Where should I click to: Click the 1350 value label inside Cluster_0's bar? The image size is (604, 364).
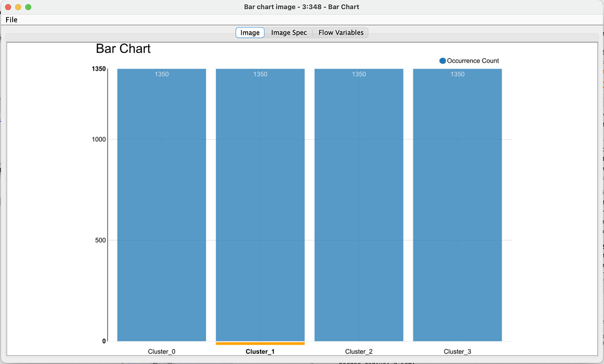[x=162, y=74]
